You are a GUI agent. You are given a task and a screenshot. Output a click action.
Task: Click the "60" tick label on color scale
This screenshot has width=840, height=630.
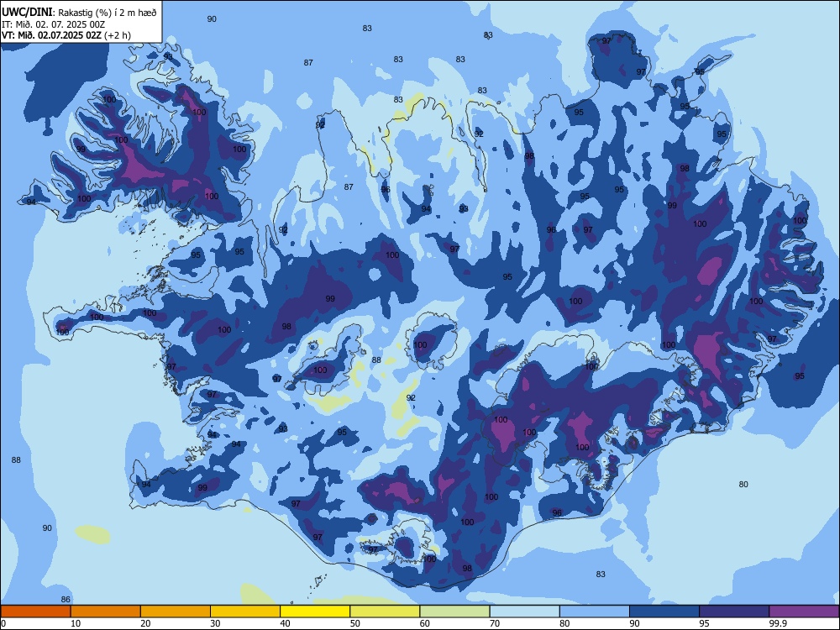pos(425,623)
